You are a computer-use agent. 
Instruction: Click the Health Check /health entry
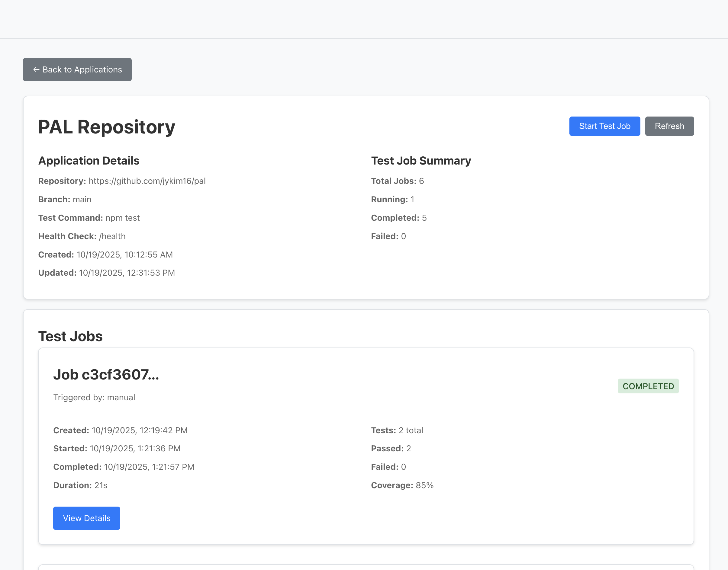[82, 236]
